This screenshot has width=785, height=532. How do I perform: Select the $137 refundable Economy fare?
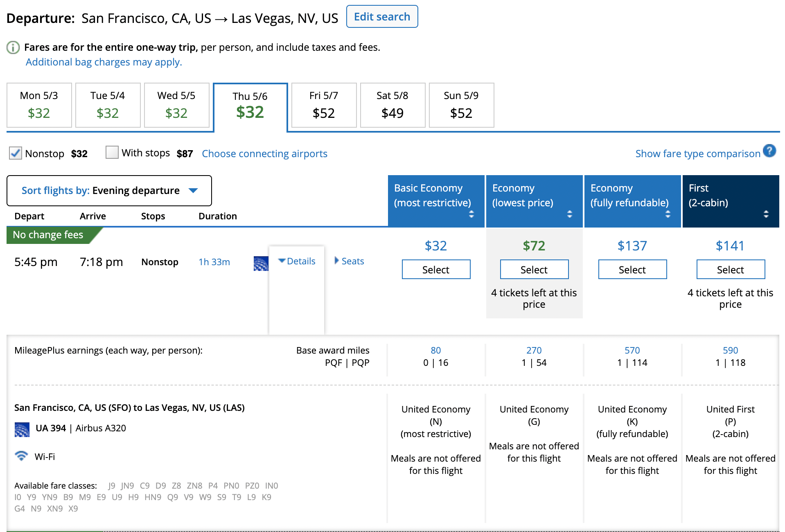click(x=633, y=269)
